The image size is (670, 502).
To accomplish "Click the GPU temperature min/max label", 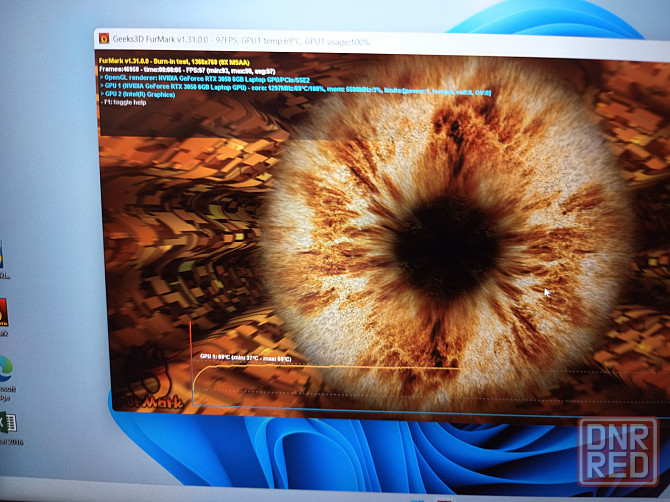I will pyautogui.click(x=245, y=358).
